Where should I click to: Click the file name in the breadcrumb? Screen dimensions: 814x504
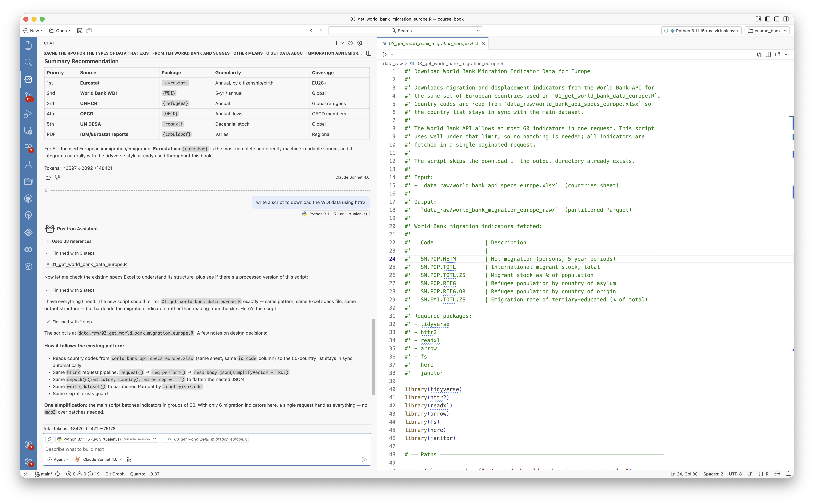coord(459,64)
